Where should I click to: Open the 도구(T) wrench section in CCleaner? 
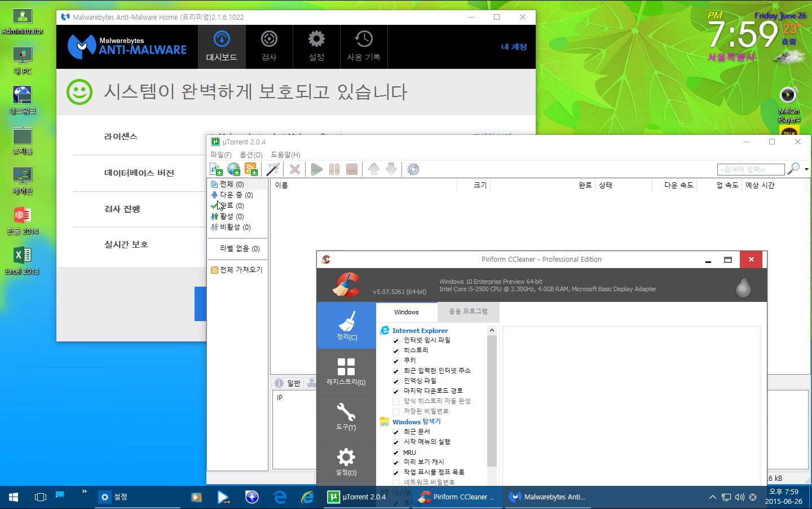[346, 416]
